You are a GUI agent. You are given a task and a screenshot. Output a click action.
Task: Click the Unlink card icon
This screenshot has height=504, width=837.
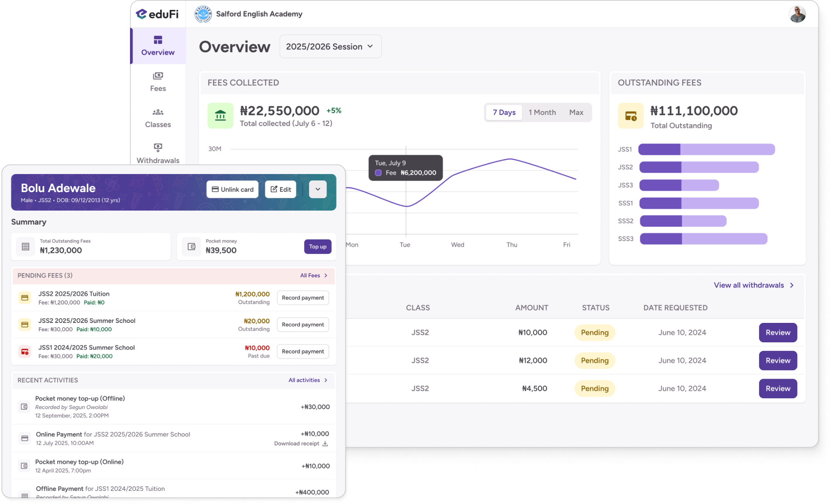coord(215,189)
